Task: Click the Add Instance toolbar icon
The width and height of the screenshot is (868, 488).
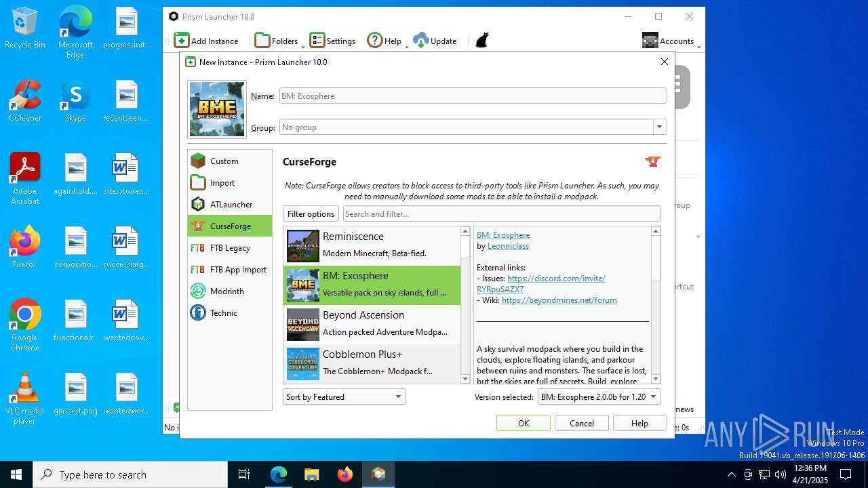Action: 206,41
